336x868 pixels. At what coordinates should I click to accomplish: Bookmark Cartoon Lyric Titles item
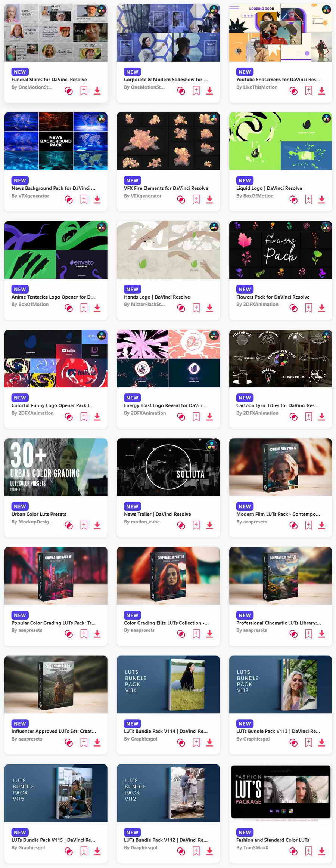308,417
